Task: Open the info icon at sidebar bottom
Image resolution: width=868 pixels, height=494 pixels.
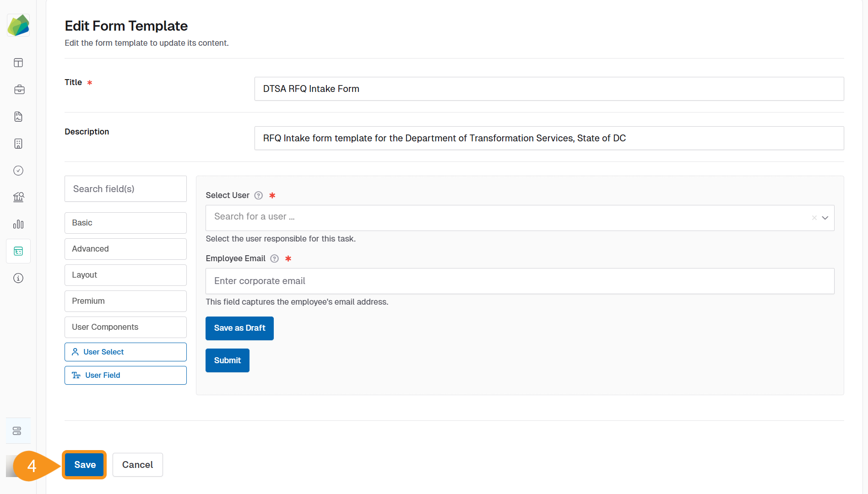Action: point(18,278)
